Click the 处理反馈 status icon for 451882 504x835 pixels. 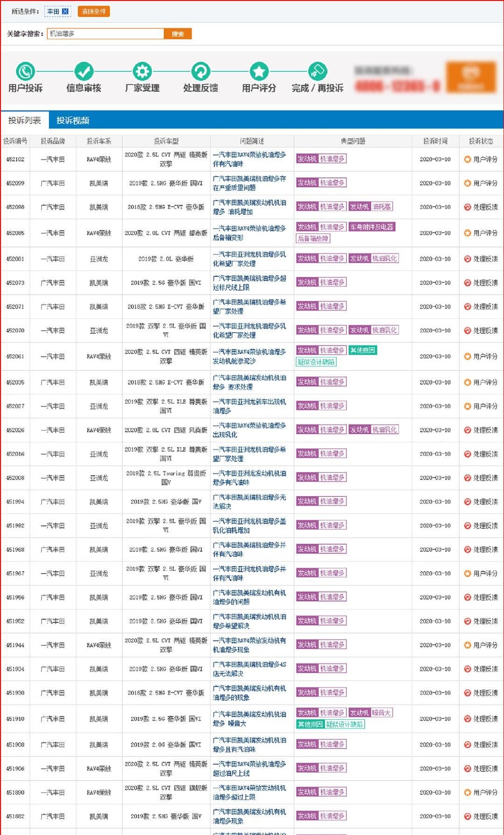pos(467,816)
